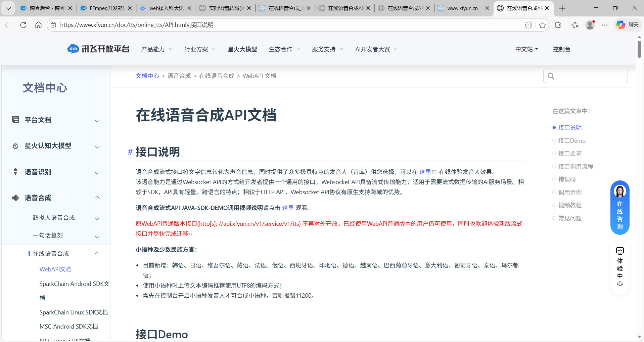The image size is (644, 342).
Task: Jump to 接口调用流程 in the outline
Action: [x=576, y=167]
